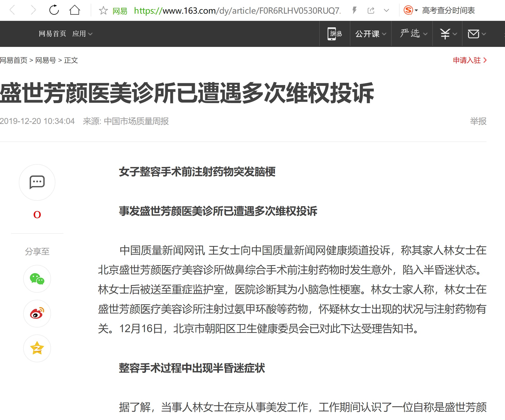This screenshot has width=505, height=420.
Task: Click source text 中国市场质量周报
Action: [x=136, y=121]
